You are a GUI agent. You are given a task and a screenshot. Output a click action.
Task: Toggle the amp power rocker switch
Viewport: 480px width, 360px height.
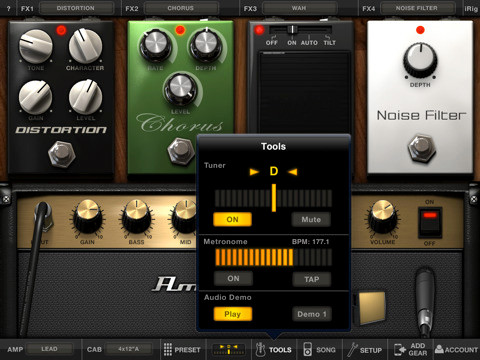430,222
